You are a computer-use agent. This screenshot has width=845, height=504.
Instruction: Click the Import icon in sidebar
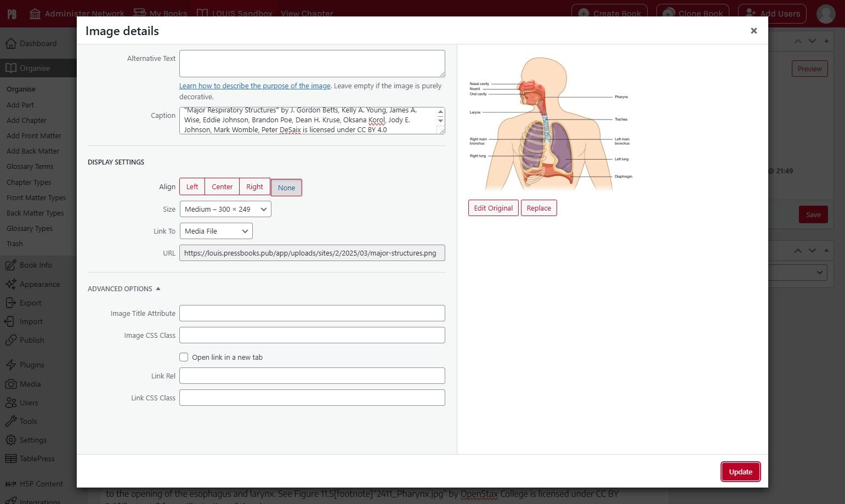10,321
